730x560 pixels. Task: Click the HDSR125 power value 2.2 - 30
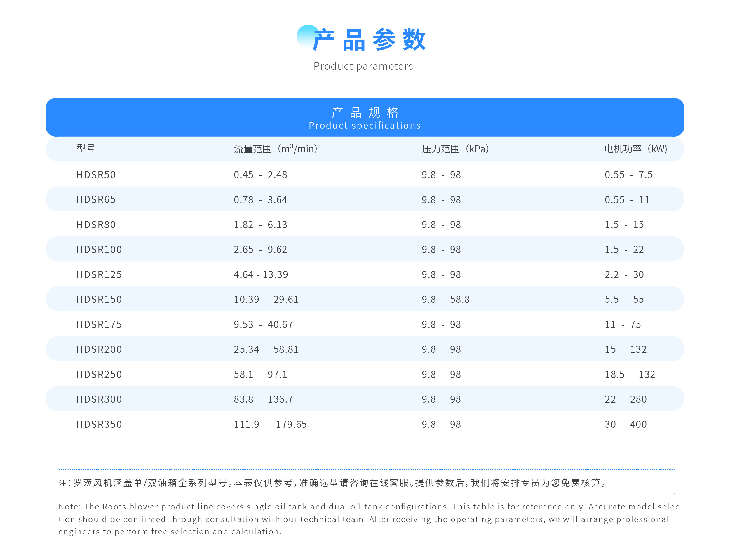point(624,275)
